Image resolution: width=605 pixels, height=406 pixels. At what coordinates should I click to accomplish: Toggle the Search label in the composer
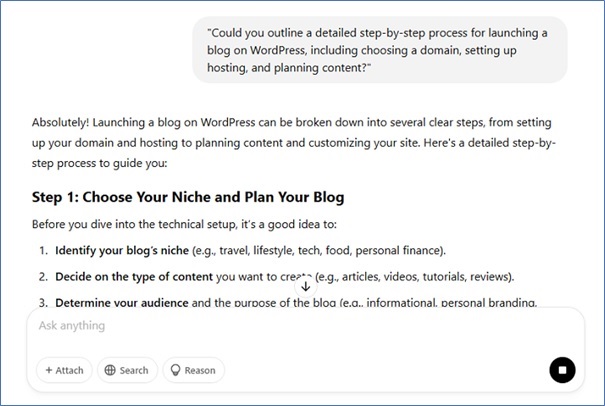click(x=133, y=371)
